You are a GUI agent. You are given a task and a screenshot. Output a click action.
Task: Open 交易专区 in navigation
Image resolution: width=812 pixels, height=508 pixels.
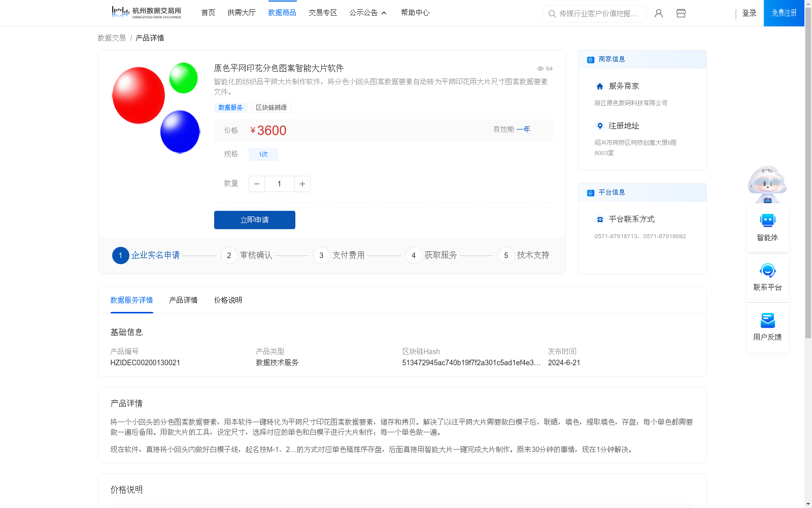[323, 13]
